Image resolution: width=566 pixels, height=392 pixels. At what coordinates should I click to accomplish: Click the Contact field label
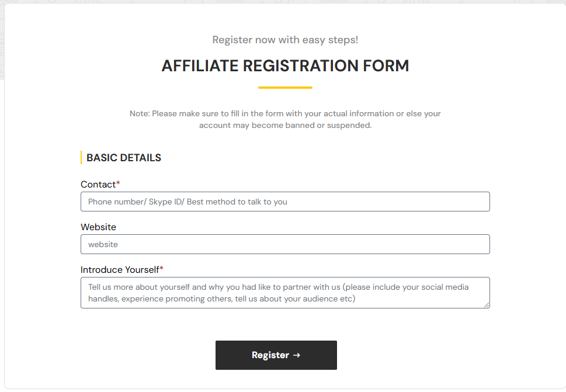[x=98, y=185]
